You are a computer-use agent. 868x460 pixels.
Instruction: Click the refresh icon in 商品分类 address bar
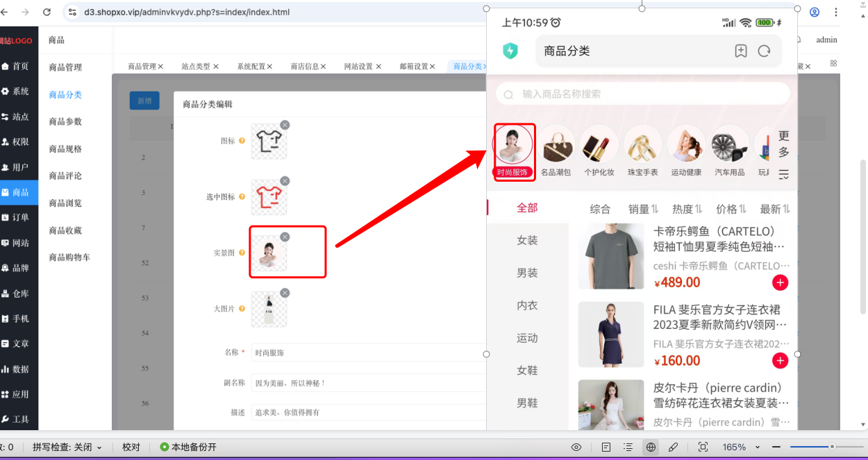pos(765,51)
